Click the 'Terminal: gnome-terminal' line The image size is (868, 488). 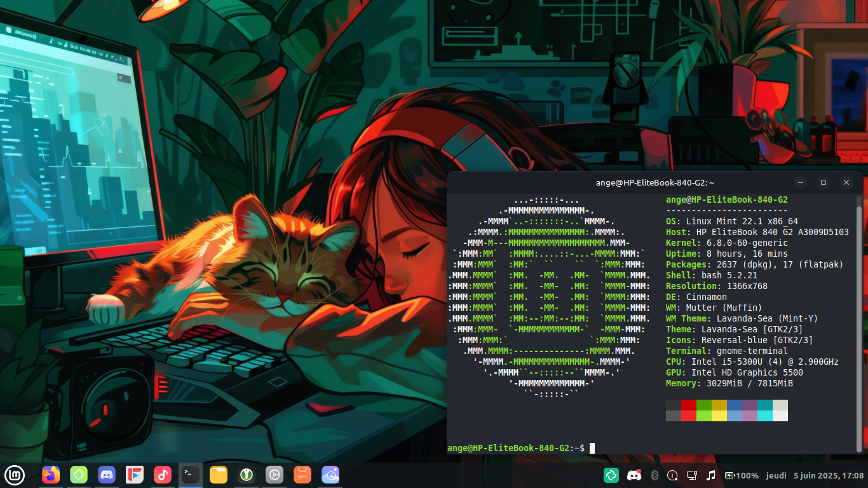(x=727, y=351)
